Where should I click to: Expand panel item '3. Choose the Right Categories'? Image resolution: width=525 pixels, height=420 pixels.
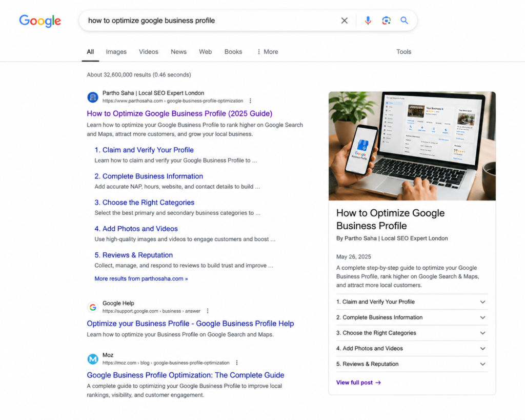click(412, 333)
